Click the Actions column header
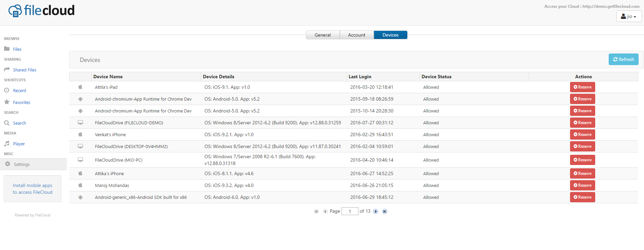Image resolution: width=644 pixels, height=250 pixels. point(584,77)
